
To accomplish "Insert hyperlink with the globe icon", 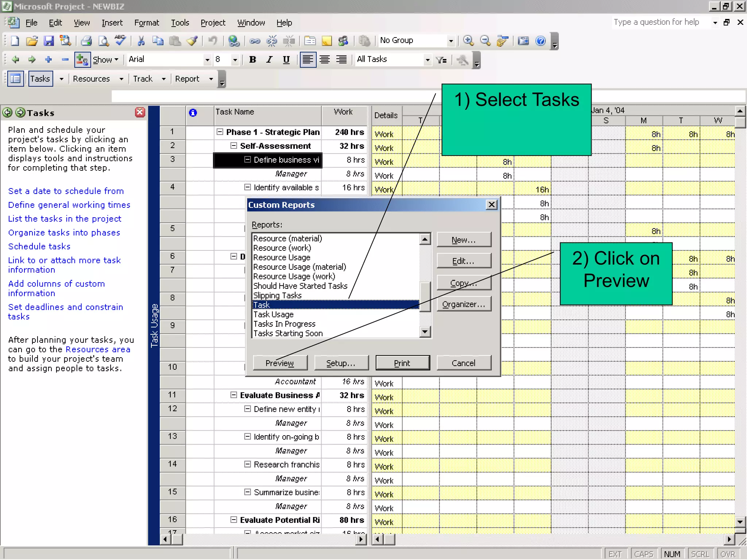I will (x=234, y=41).
